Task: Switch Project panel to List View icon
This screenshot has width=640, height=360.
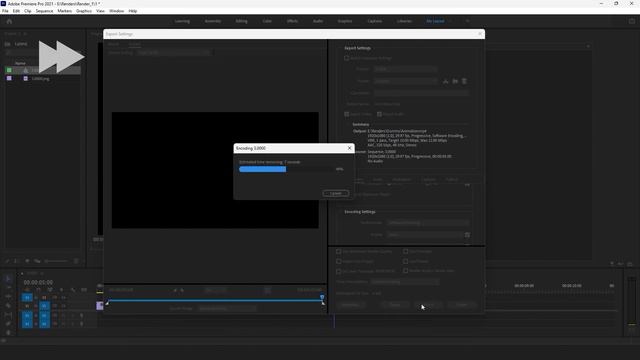Action: [x=17, y=261]
